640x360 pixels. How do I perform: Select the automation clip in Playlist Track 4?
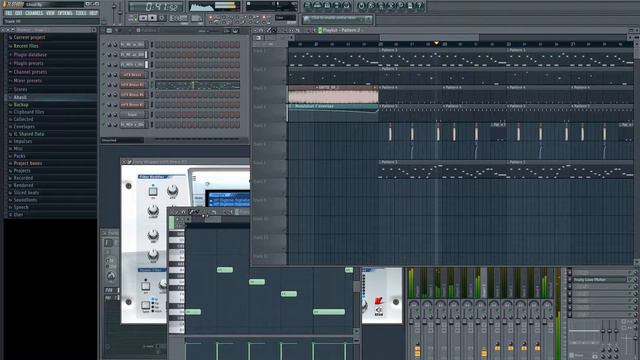(333, 113)
